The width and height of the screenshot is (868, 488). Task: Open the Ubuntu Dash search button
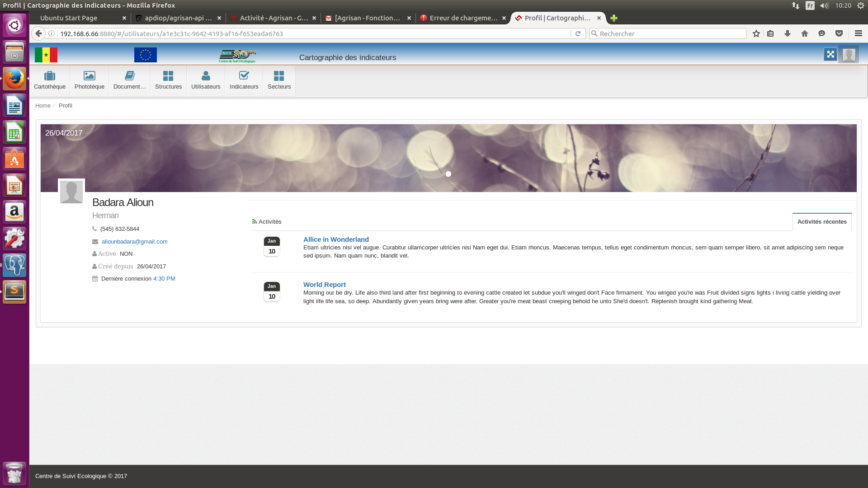(x=14, y=25)
